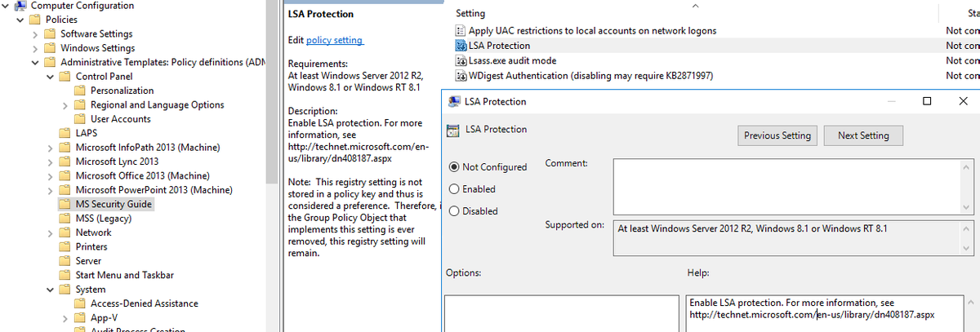
Task: Collapse the Computer Configuration node
Action: pos(7,6)
